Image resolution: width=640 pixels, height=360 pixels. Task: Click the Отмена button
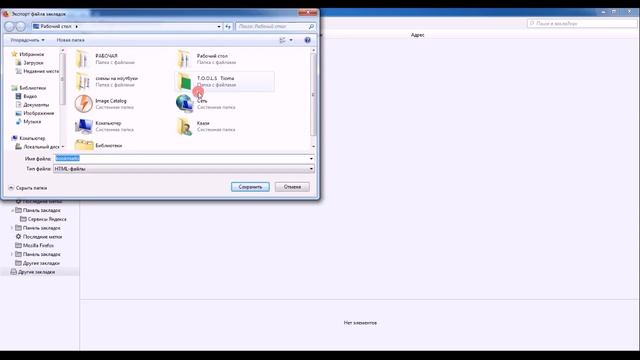tap(292, 187)
